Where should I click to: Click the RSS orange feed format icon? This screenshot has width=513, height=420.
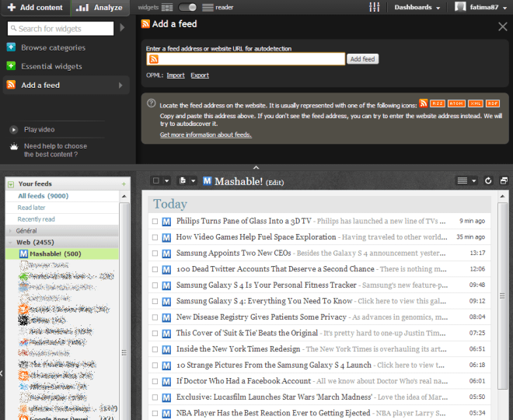coord(438,103)
